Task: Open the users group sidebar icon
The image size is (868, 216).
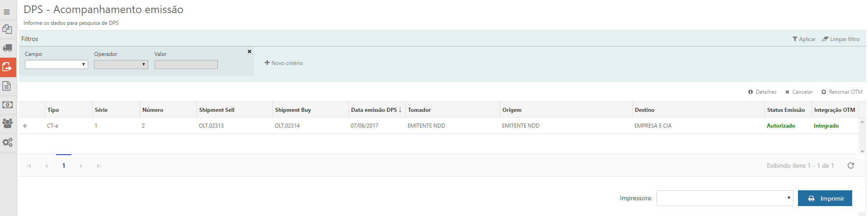Action: coord(7,123)
